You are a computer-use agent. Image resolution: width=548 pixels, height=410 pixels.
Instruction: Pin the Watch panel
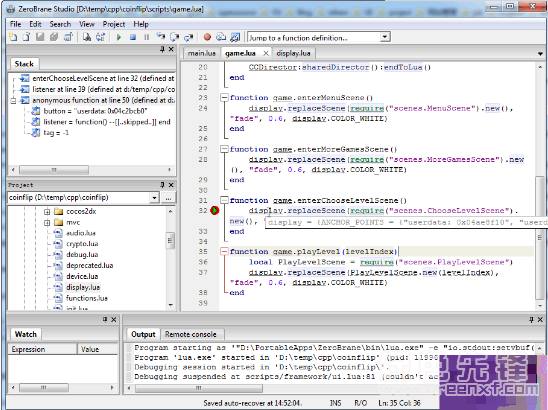105,319
